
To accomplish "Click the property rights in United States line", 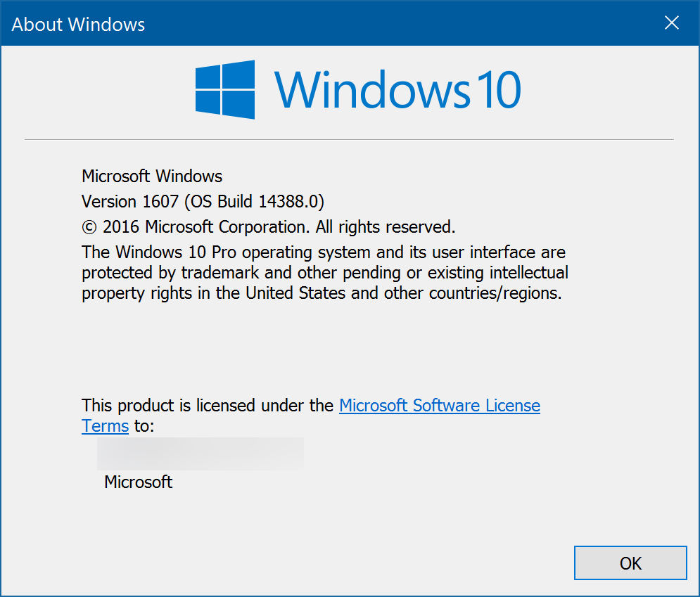I will [x=321, y=293].
